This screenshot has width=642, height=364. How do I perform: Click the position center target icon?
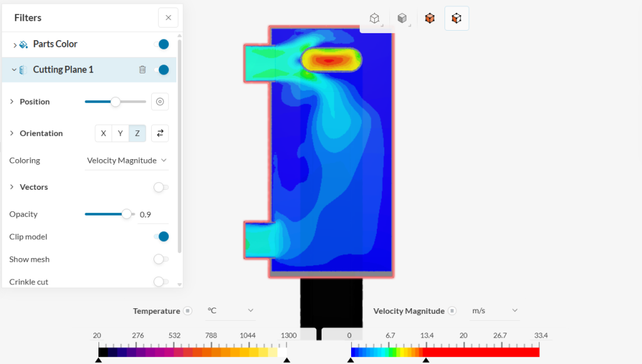[x=160, y=101]
